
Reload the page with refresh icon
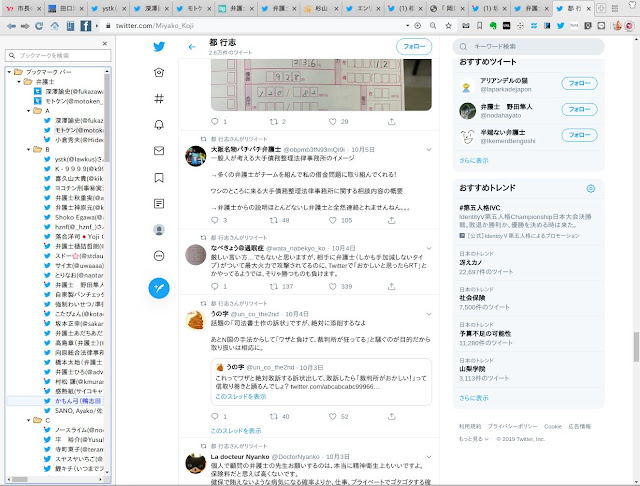tap(39, 26)
